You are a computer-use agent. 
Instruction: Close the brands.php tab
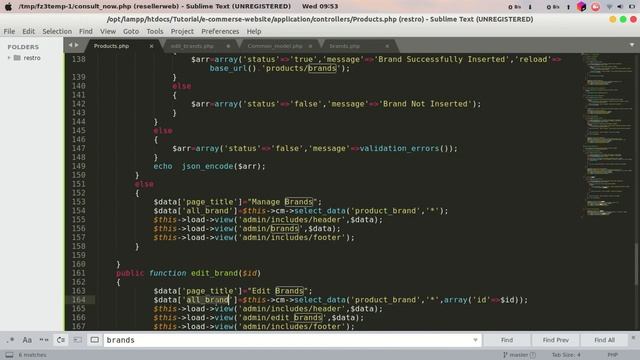(387, 46)
